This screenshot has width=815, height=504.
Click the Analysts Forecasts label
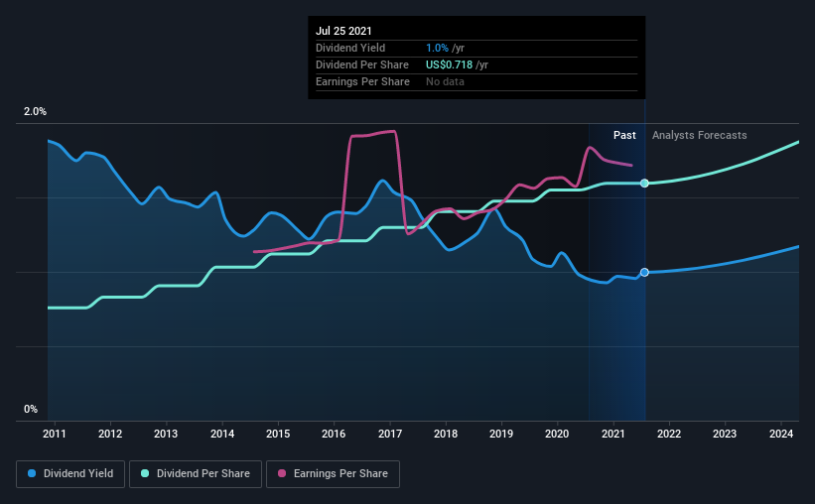click(699, 135)
